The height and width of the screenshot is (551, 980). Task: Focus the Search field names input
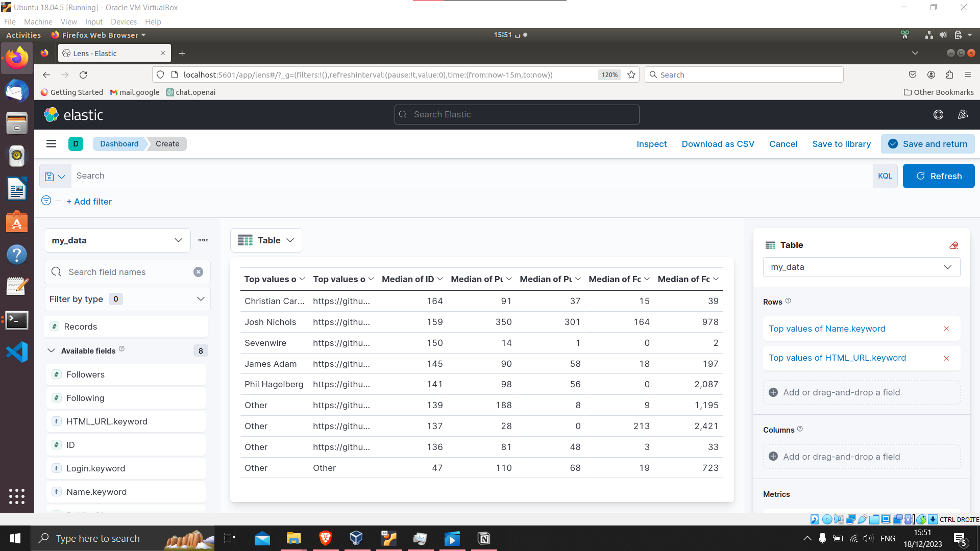coord(127,272)
